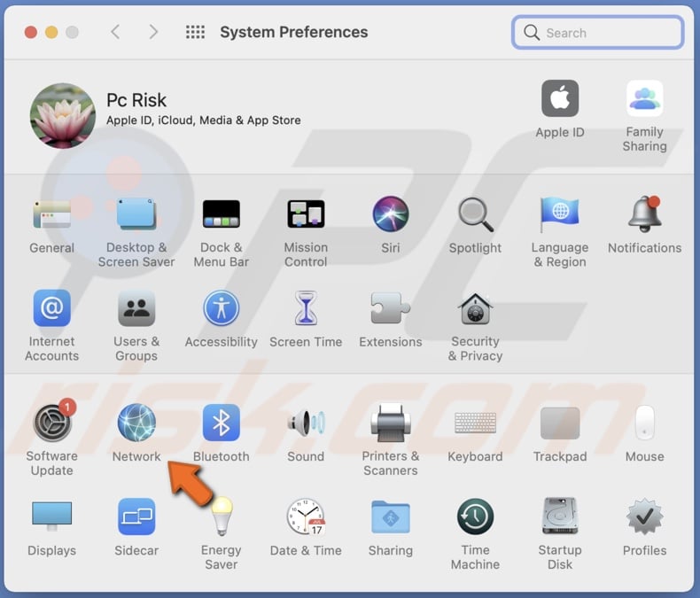Show all preferences grid button
This screenshot has height=598, width=700.
pyautogui.click(x=195, y=32)
